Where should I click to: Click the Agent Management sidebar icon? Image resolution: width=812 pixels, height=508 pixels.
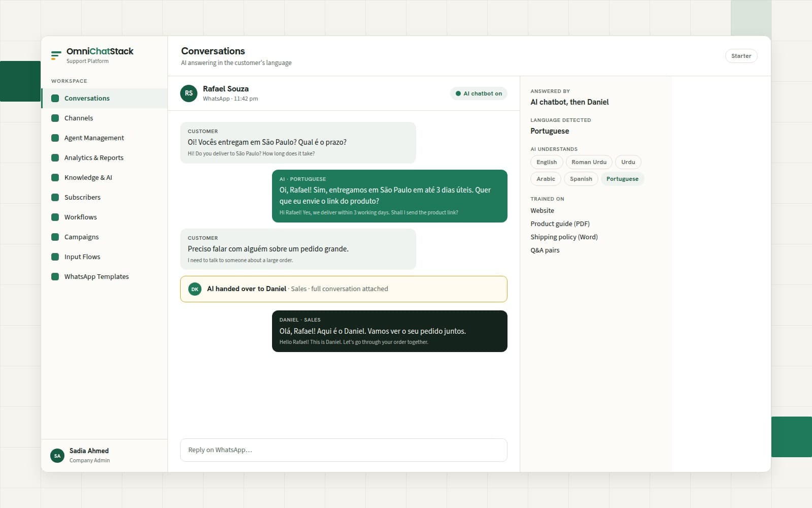click(55, 138)
